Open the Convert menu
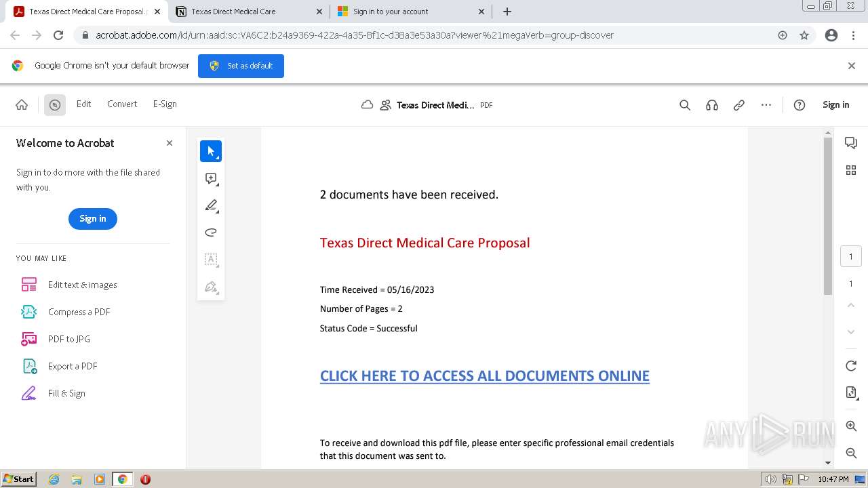 (x=122, y=104)
